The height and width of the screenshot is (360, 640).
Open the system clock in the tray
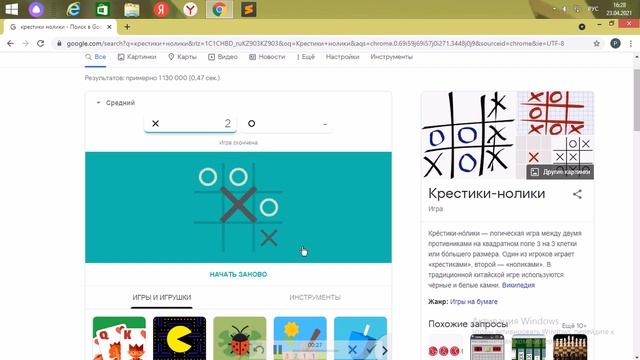[x=619, y=9]
